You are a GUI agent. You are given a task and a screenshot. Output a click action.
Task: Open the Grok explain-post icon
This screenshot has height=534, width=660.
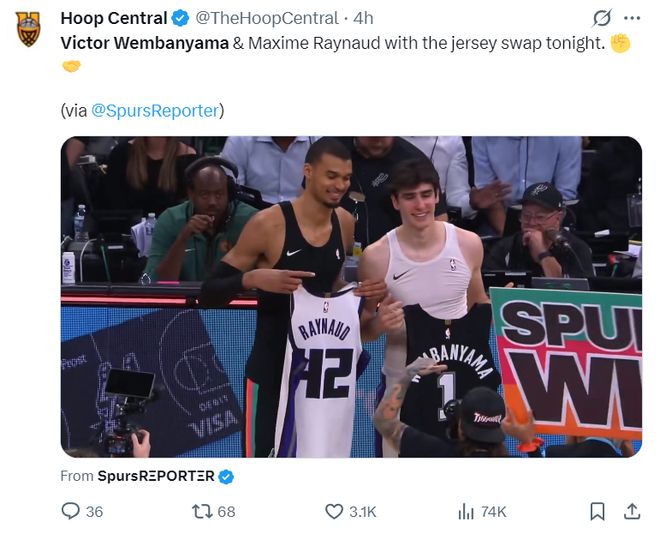[602, 18]
